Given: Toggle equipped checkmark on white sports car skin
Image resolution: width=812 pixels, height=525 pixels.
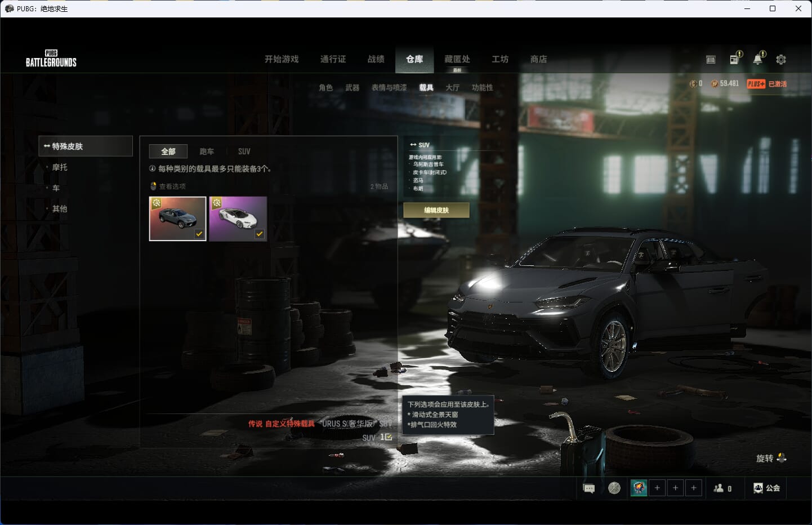Looking at the screenshot, I should coord(259,234).
